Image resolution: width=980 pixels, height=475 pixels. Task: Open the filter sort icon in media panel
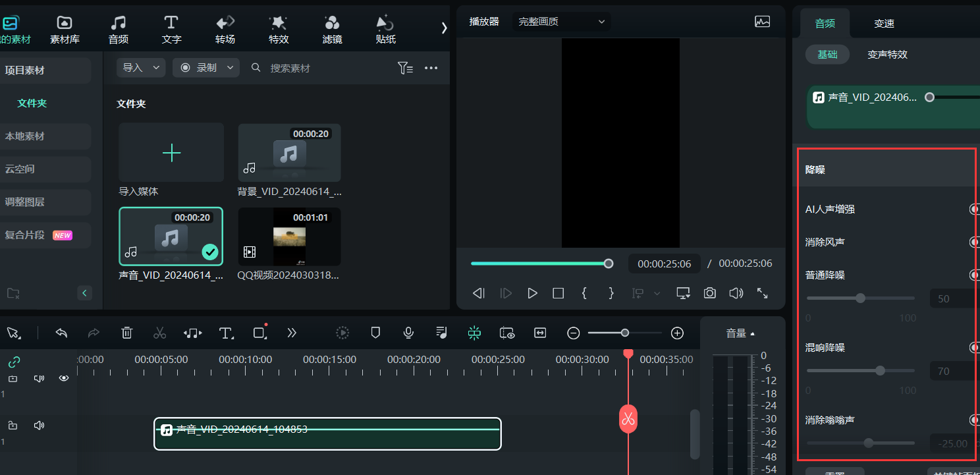point(405,68)
